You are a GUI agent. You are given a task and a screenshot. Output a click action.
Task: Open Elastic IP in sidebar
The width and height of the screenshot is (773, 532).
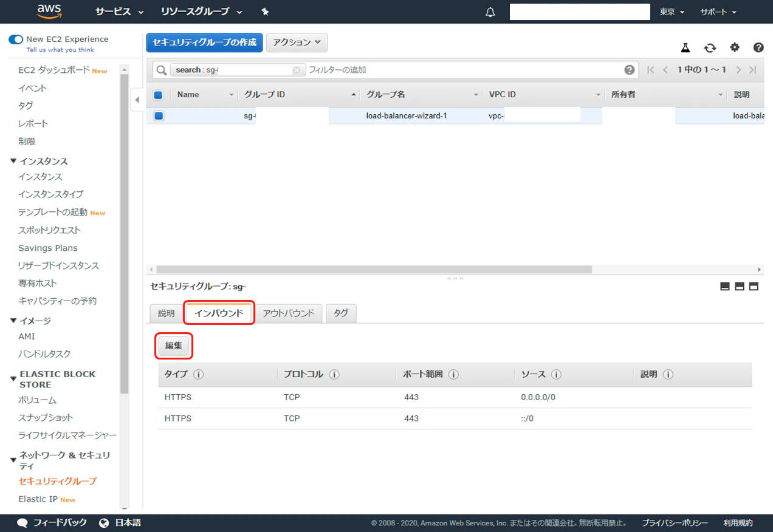pos(38,499)
